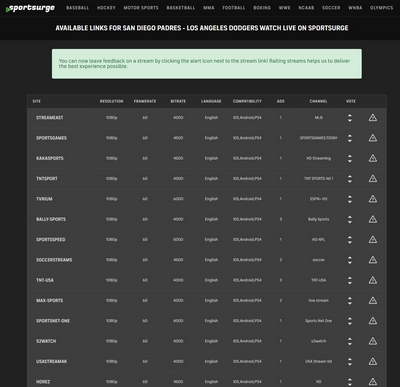Viewport: 400px width, 387px height.
Task: Go to Motor Sports section
Action: point(141,8)
